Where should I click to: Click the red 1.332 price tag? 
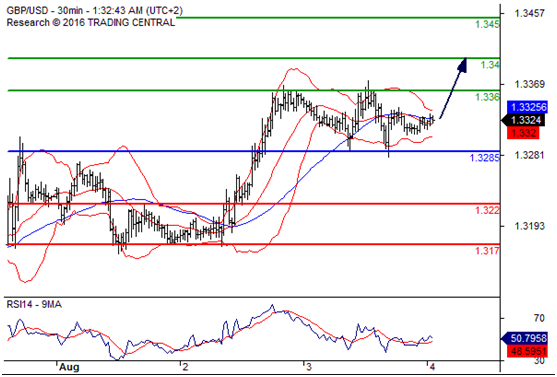[524, 133]
